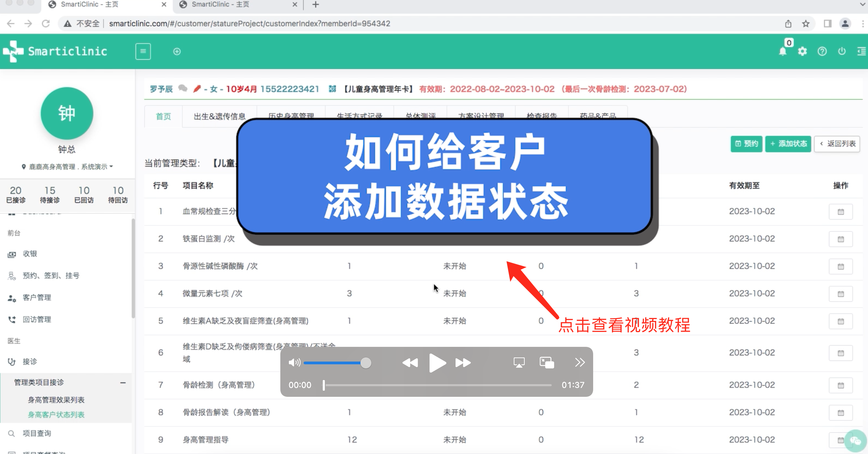Screen dimensions: 868x454
Task: Expand more video controls chevrons
Action: point(580,362)
